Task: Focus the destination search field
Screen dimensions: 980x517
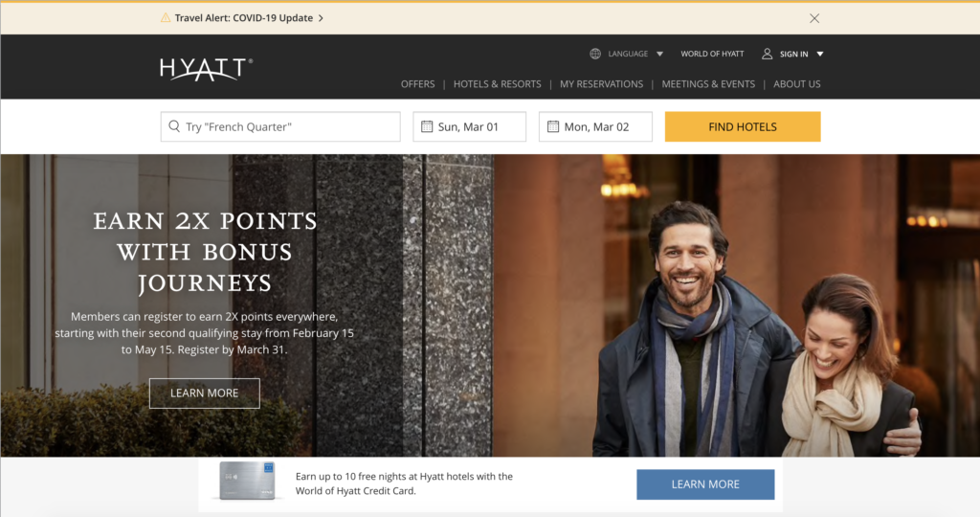Action: tap(280, 127)
